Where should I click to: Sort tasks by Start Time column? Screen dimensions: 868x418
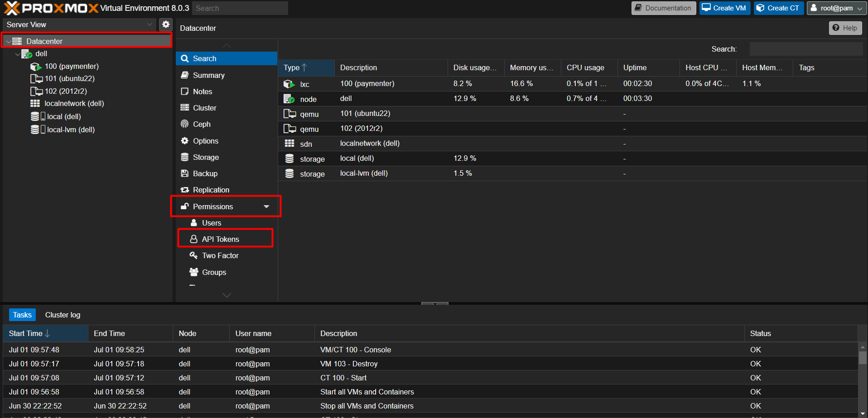[45, 333]
